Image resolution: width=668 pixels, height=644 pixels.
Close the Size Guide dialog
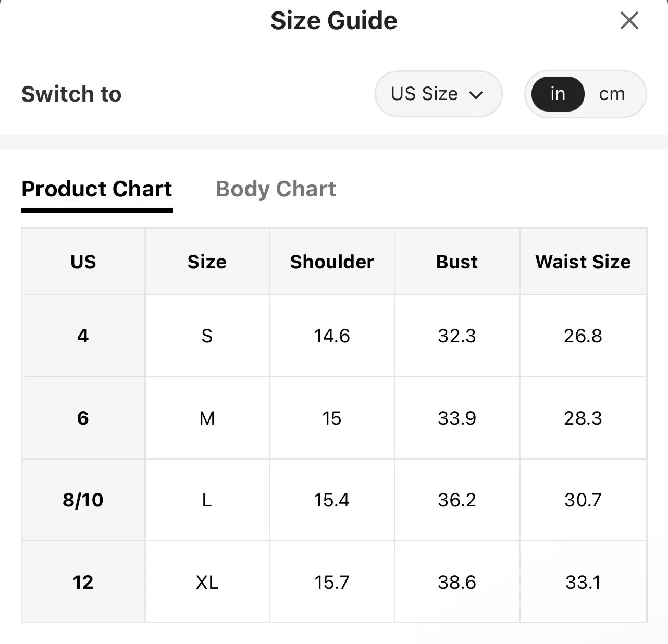coord(629,21)
